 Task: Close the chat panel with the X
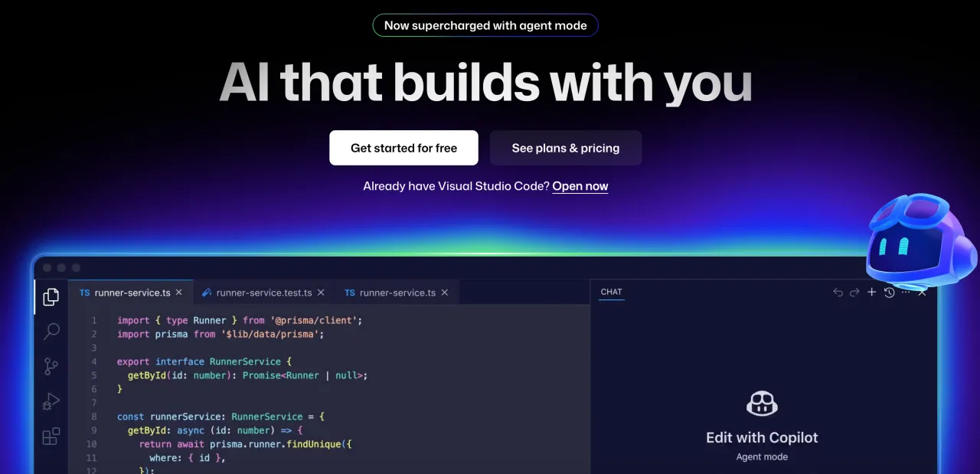923,293
